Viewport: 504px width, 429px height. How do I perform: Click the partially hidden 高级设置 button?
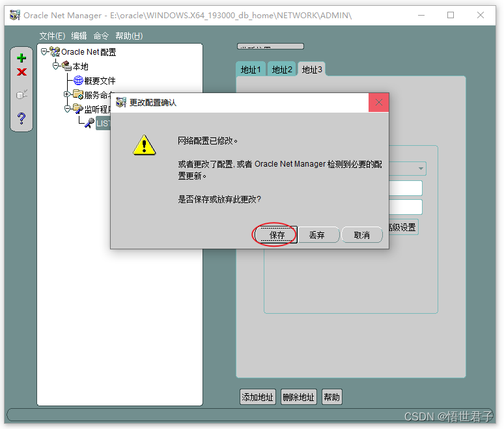(x=403, y=227)
